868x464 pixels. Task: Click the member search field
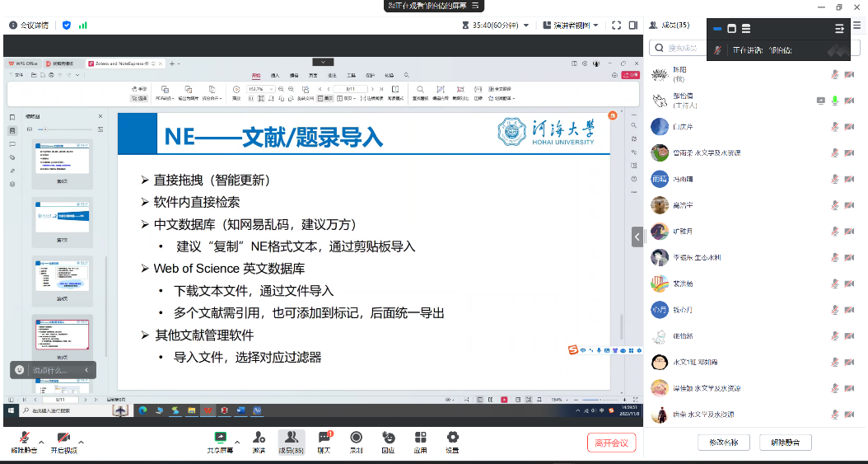pos(684,49)
